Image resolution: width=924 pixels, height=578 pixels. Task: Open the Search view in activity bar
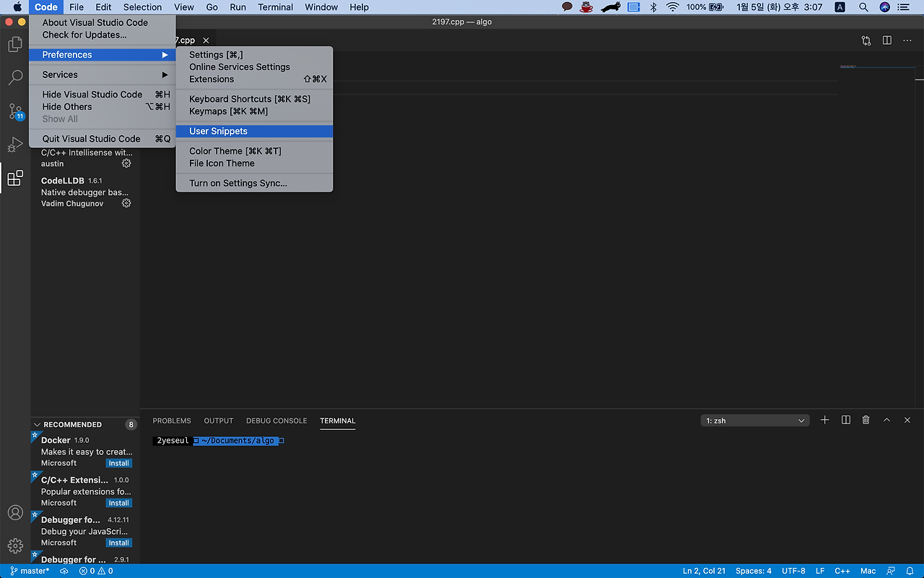pyautogui.click(x=15, y=78)
